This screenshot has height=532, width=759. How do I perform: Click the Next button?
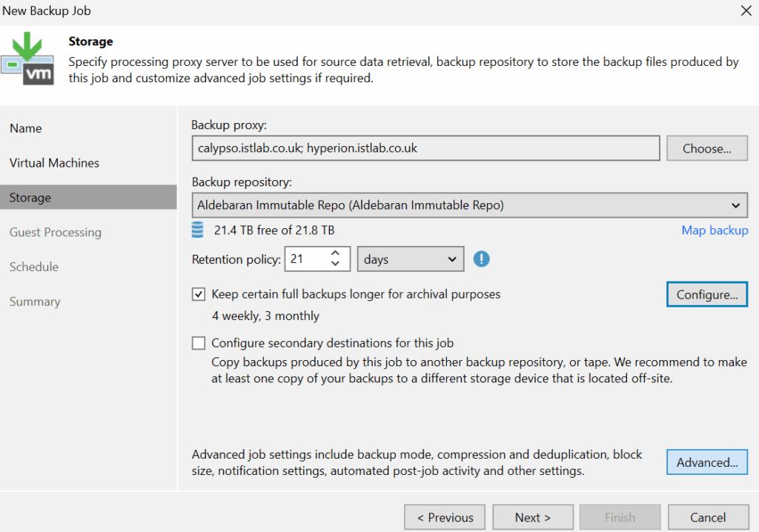tap(533, 517)
